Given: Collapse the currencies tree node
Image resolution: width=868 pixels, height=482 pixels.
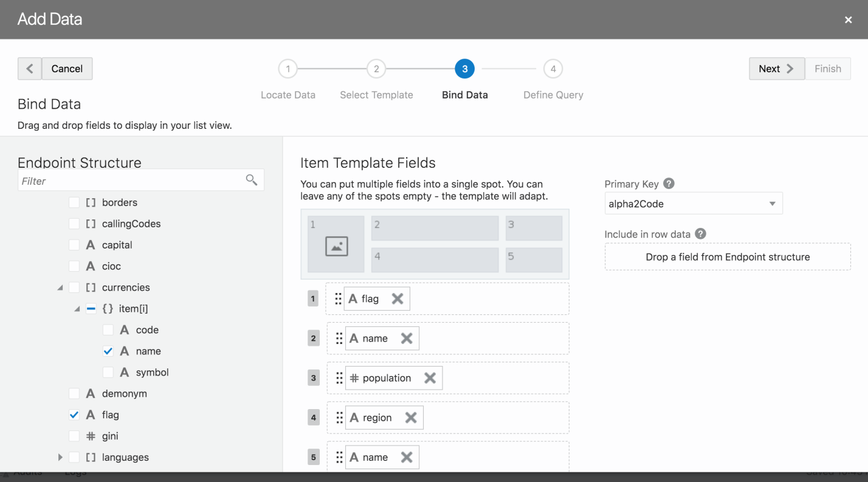Looking at the screenshot, I should (60, 287).
